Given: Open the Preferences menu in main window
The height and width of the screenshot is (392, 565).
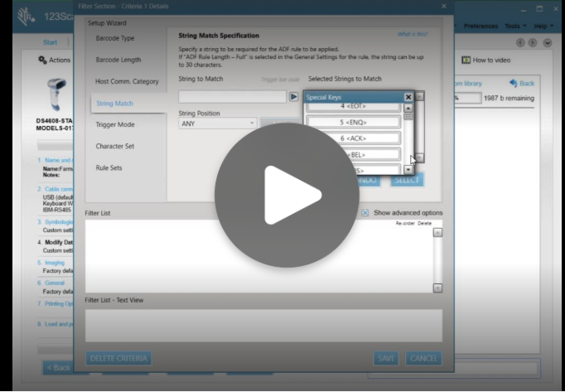Looking at the screenshot, I should pos(480,26).
